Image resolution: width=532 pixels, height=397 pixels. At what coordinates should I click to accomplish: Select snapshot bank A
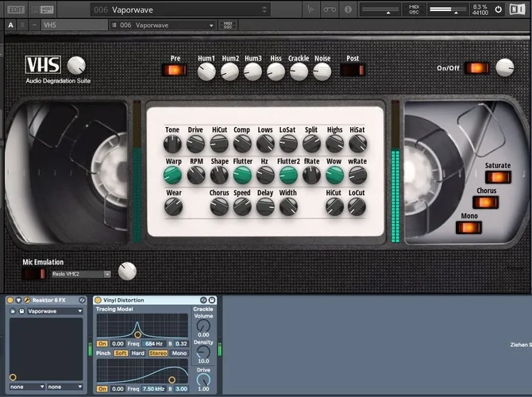pyautogui.click(x=11, y=25)
